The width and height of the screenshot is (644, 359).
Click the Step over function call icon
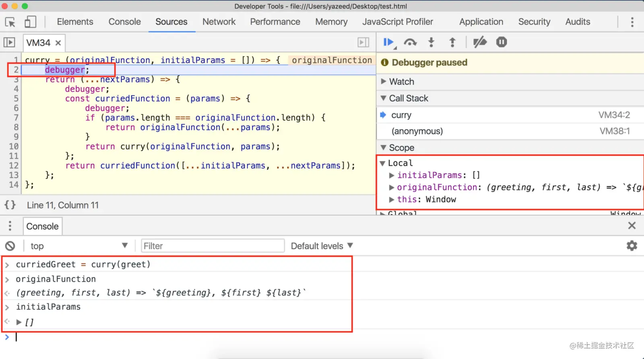[410, 42]
